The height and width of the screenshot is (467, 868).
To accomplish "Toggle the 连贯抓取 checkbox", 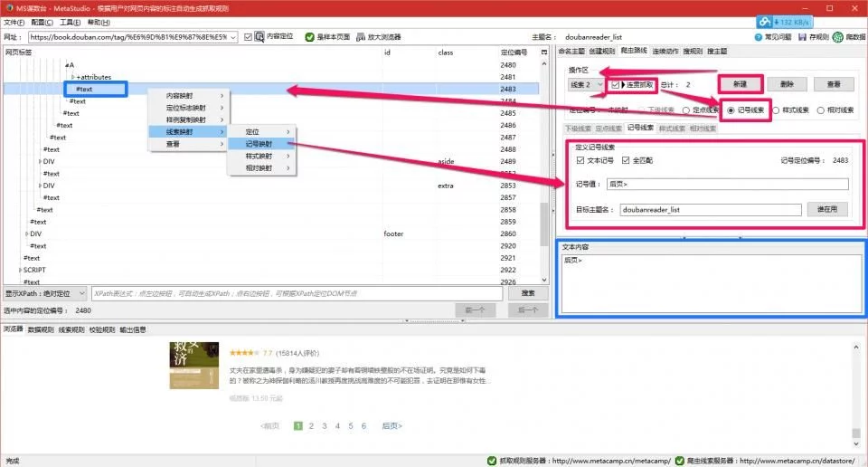I will (x=615, y=85).
